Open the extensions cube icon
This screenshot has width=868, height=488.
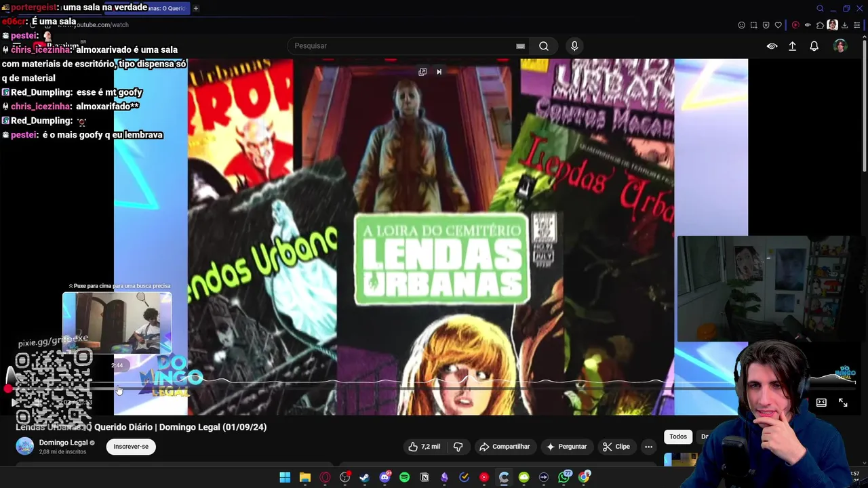[820, 25]
